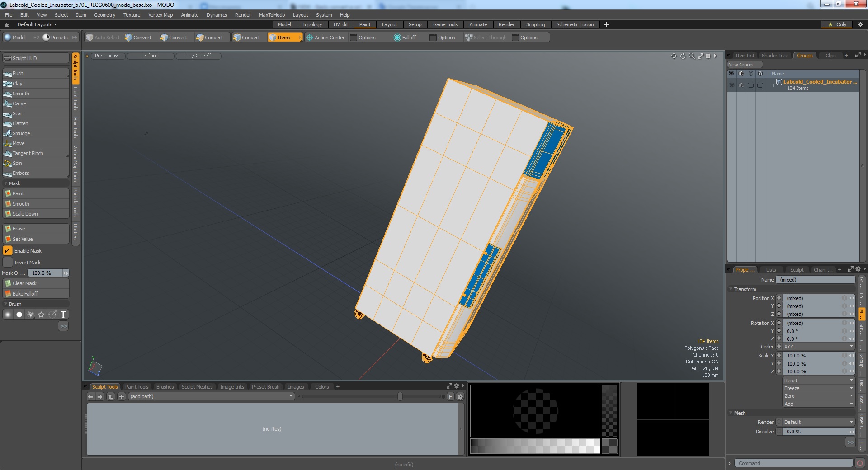Select the Spin sculpt tool
The height and width of the screenshot is (470, 868).
click(36, 163)
